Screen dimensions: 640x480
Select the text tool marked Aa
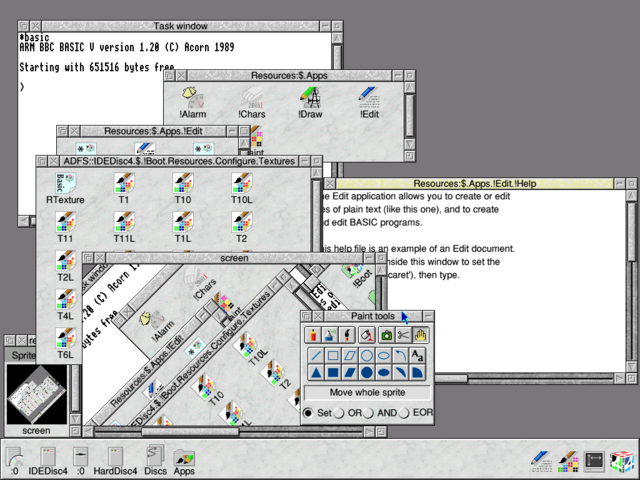pyautogui.click(x=417, y=356)
